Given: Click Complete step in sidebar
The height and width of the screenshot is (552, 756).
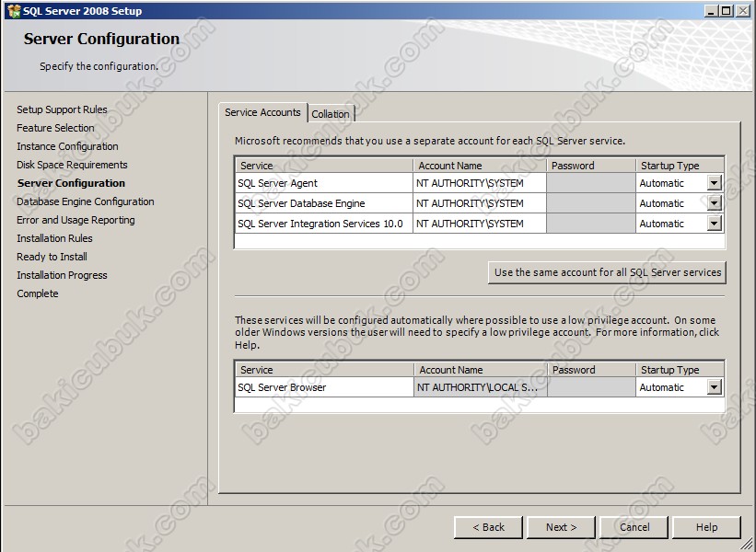Looking at the screenshot, I should pos(38,293).
